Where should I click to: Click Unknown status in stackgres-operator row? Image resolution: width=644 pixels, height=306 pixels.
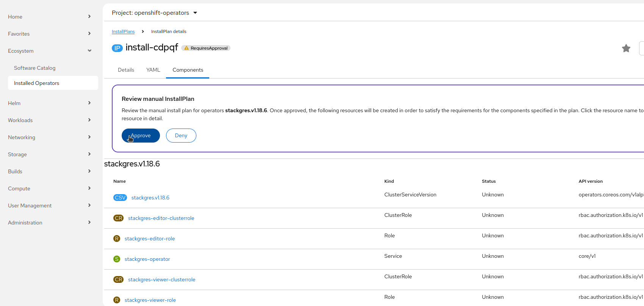(x=493, y=256)
